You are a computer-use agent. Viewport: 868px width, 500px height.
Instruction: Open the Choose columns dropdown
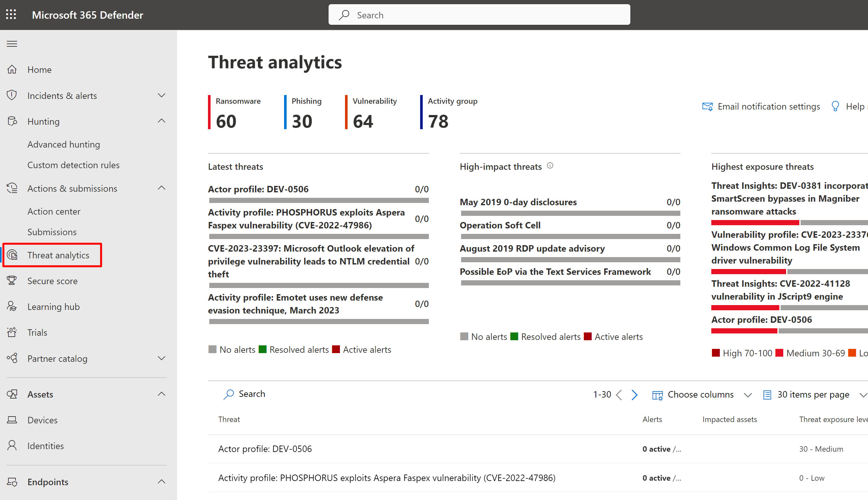[x=700, y=395]
